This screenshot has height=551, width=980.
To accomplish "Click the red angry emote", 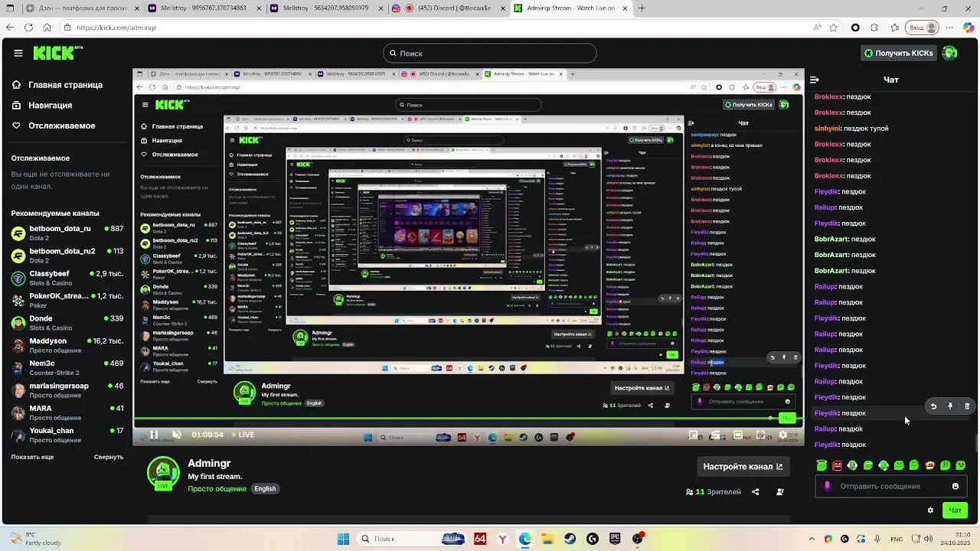I will [x=837, y=465].
